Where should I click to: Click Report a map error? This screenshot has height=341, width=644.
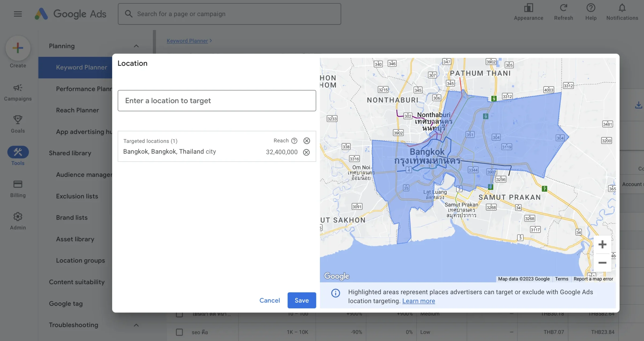(x=593, y=279)
